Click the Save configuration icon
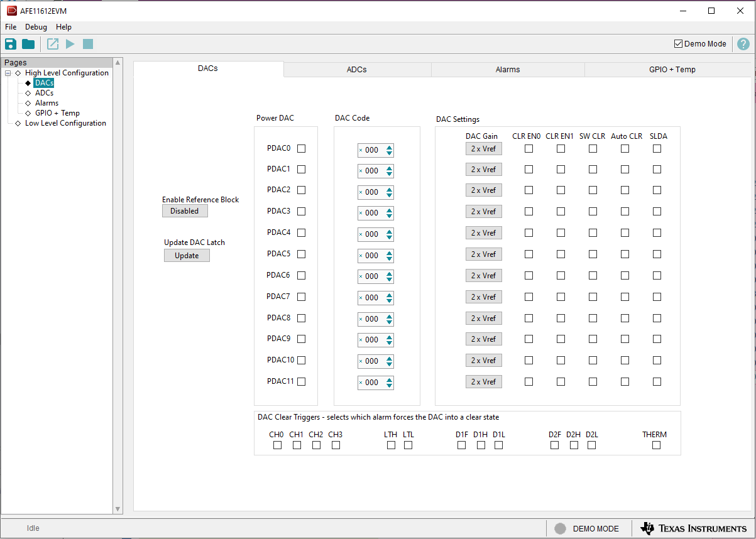The image size is (756, 539). point(10,43)
